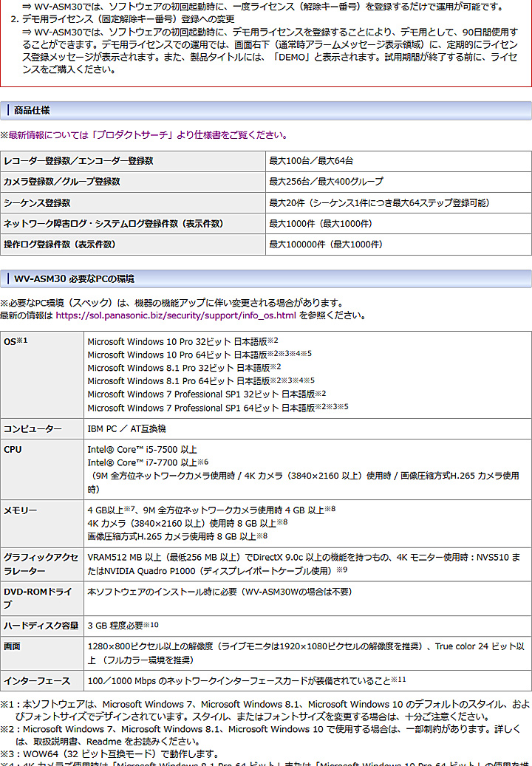Click the 4K カメラ使用時 8 GB memory line
Image resolution: width=532 pixels, height=766 pixels.
pos(188,523)
